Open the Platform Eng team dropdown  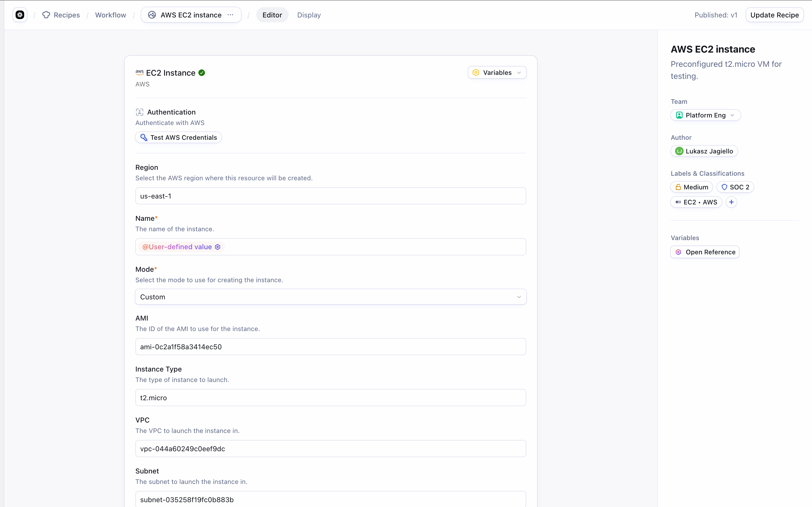(x=705, y=115)
